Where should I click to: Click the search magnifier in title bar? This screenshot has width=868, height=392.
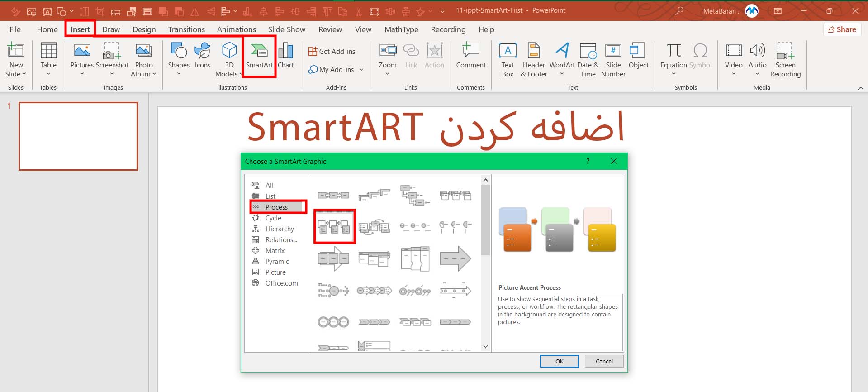[x=679, y=10]
